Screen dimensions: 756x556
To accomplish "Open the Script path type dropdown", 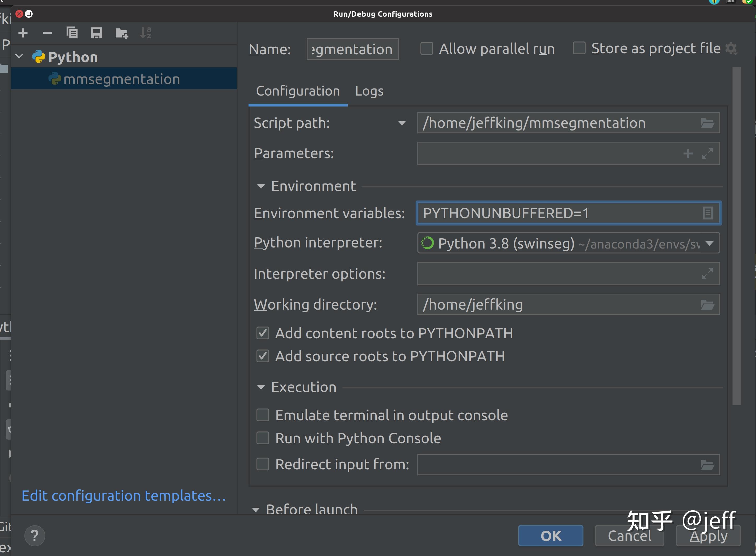I will [401, 123].
